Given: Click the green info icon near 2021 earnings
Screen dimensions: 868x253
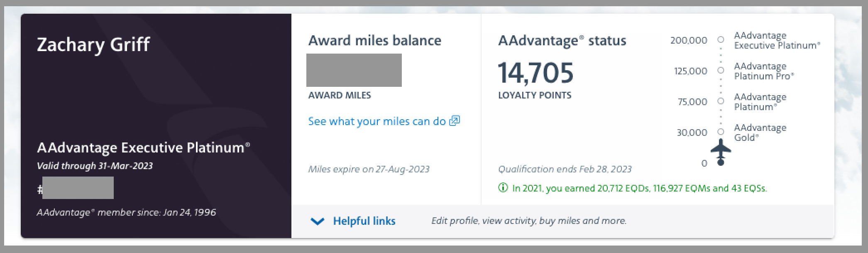Looking at the screenshot, I should [503, 188].
